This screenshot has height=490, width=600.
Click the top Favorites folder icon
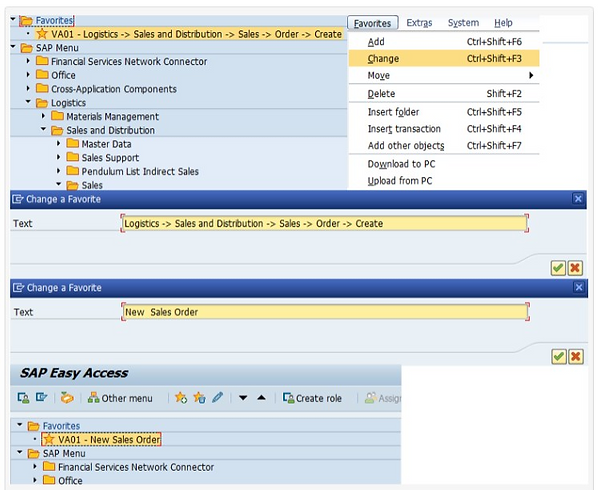[26, 20]
